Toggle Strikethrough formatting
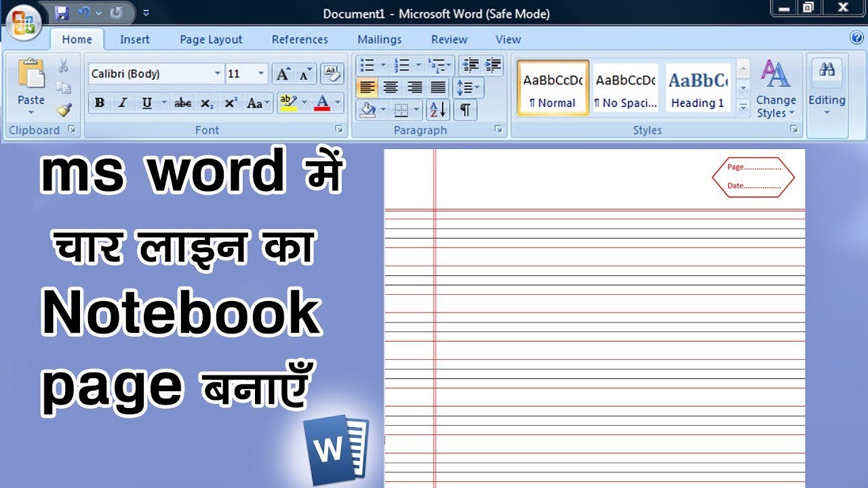Image resolution: width=868 pixels, height=488 pixels. 182,103
